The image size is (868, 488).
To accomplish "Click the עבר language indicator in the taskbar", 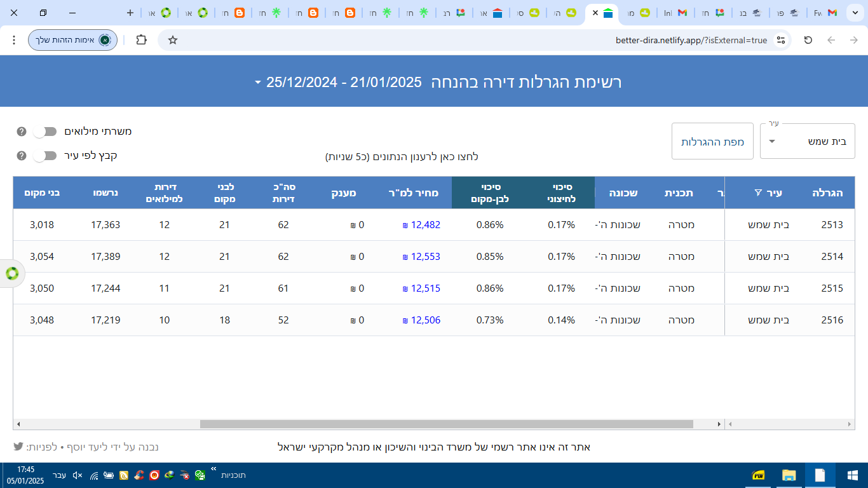I will [x=59, y=475].
